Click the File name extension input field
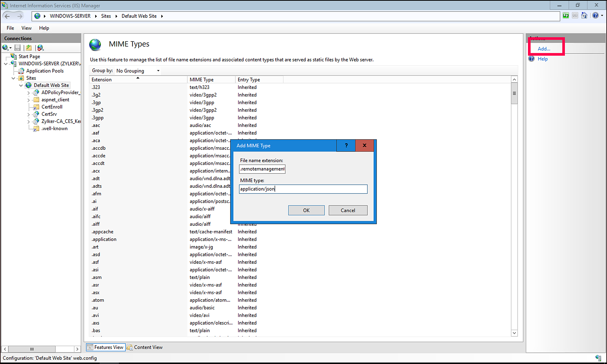 point(262,169)
